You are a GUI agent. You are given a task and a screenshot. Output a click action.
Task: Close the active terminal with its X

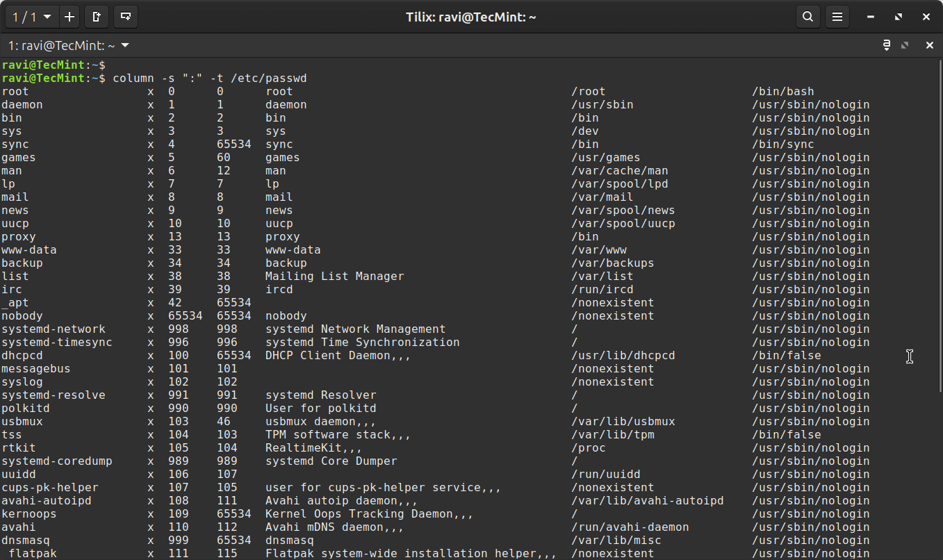pos(930,45)
